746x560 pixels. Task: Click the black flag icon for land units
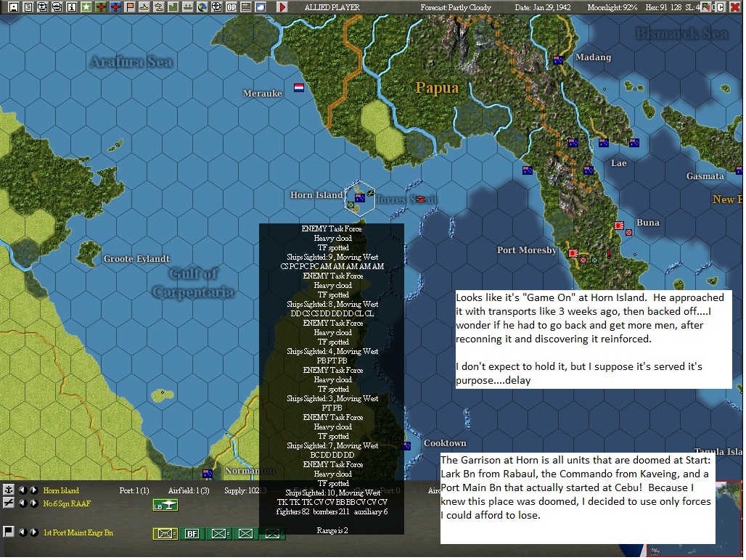(x=8, y=532)
